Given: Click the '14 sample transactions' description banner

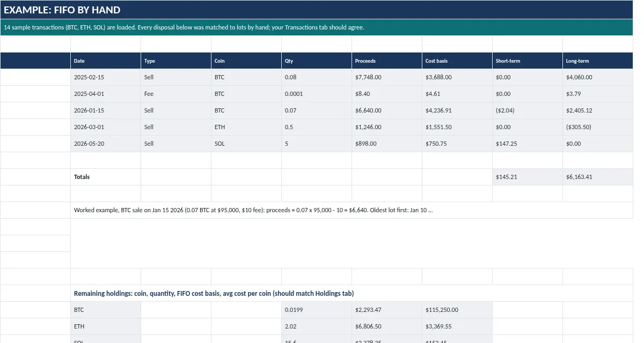Looking at the screenshot, I should pos(317,27).
